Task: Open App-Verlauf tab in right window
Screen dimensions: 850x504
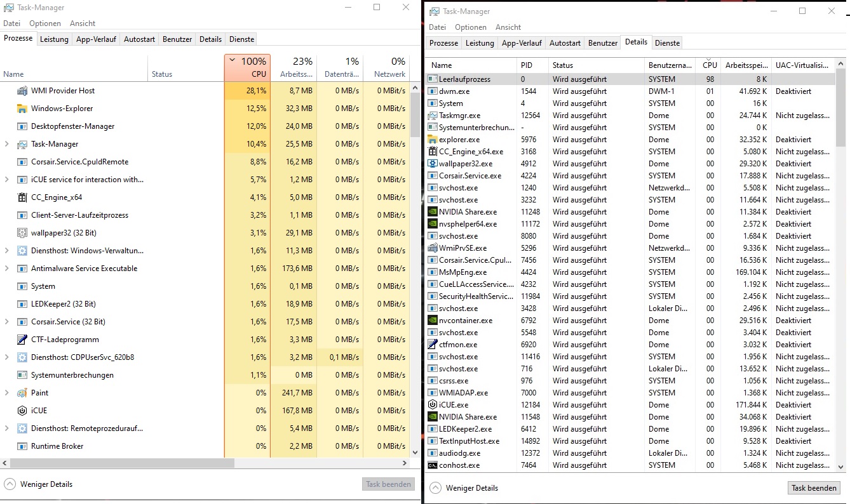Action: point(522,43)
